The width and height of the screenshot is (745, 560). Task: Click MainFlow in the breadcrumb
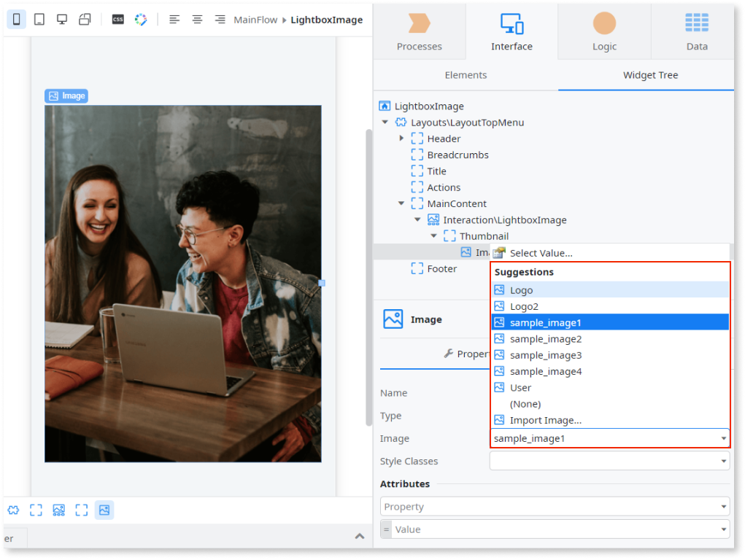coord(255,20)
